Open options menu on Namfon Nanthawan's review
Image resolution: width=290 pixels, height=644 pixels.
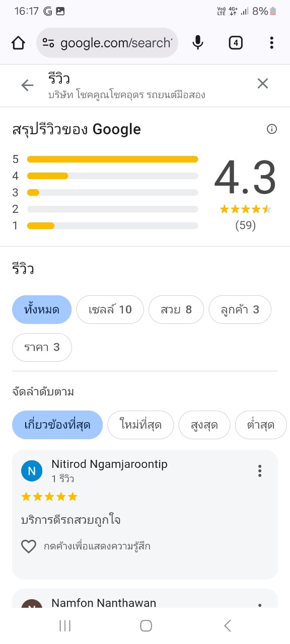tap(260, 605)
